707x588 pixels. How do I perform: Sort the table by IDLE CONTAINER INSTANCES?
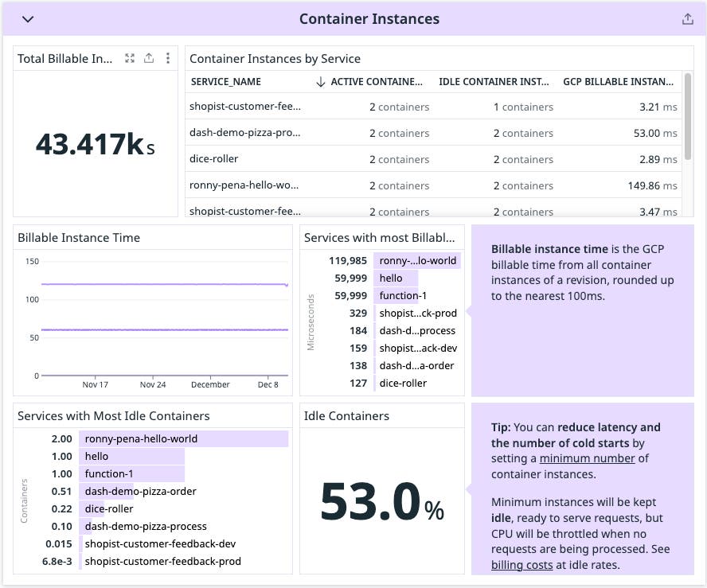coord(494,81)
